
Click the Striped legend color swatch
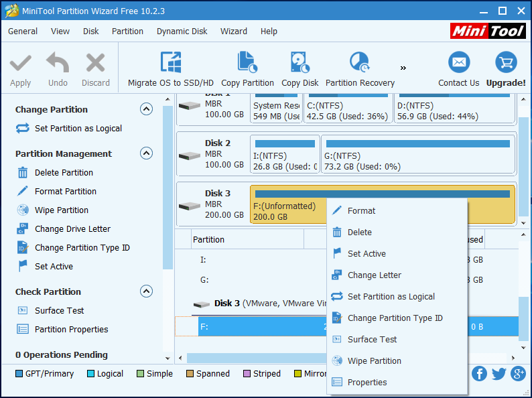coord(247,374)
